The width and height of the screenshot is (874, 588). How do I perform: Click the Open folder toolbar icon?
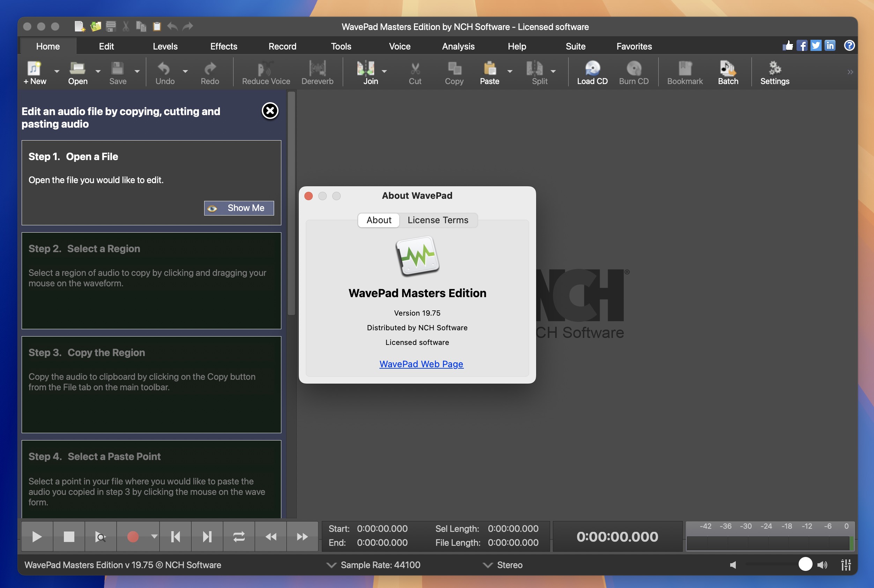tap(78, 73)
